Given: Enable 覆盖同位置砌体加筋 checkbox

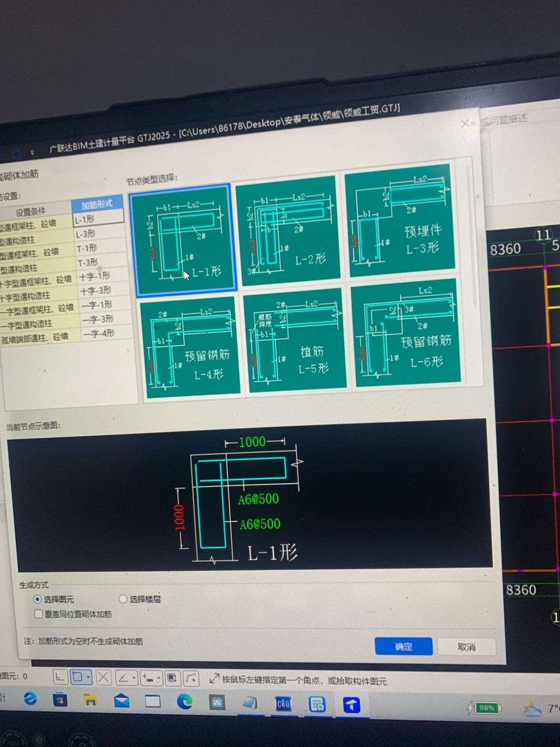Looking at the screenshot, I should pos(39,614).
